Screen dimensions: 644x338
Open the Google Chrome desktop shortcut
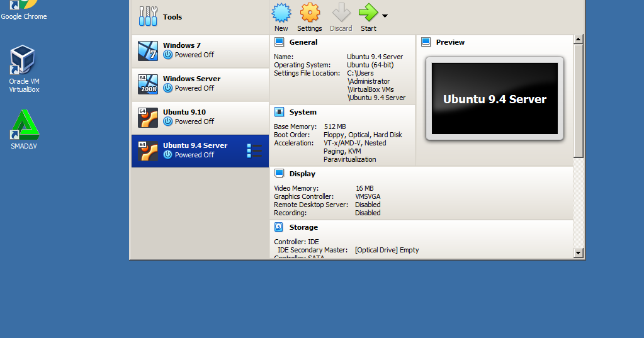coord(24,10)
